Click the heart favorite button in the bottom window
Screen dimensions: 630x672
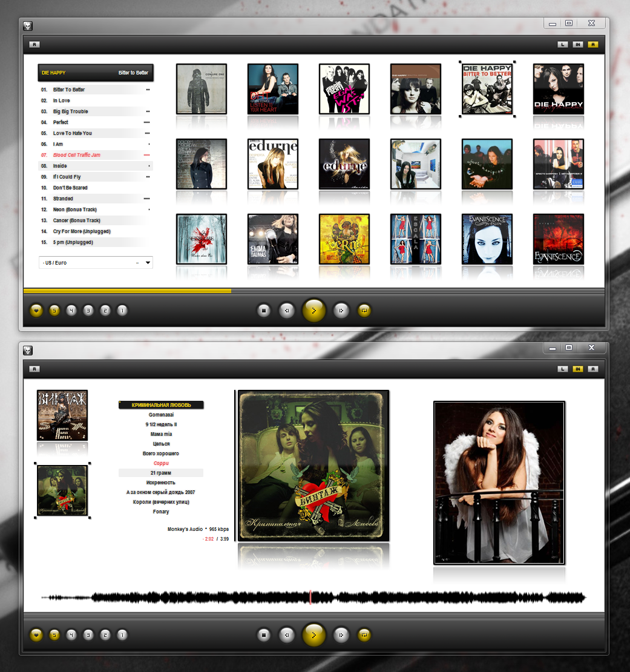click(x=36, y=635)
